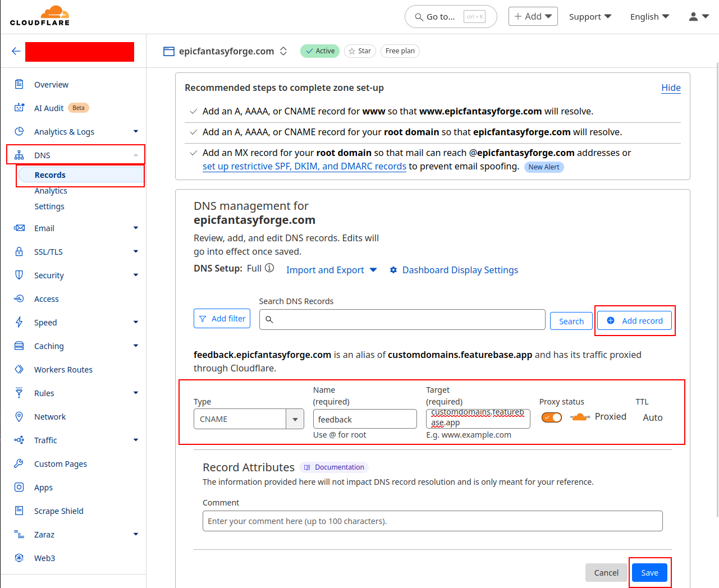The image size is (719, 588).
Task: Click the Search button
Action: tap(571, 321)
